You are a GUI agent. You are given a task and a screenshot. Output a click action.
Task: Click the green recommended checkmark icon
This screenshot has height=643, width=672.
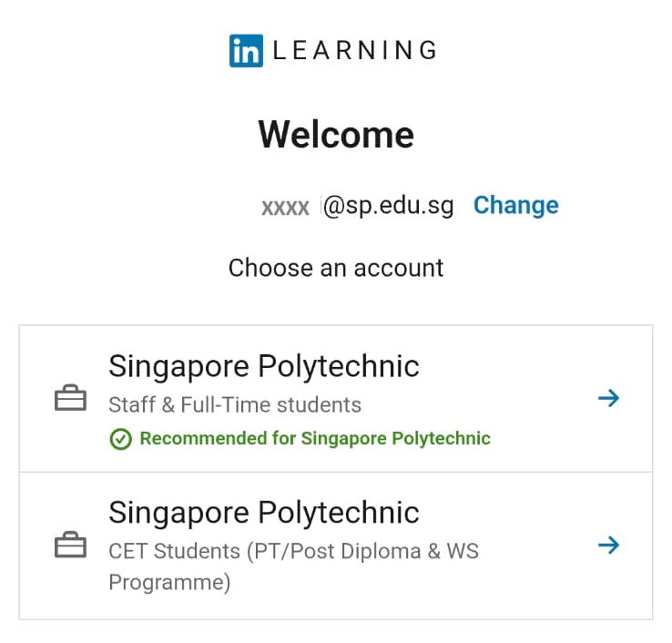(x=120, y=439)
